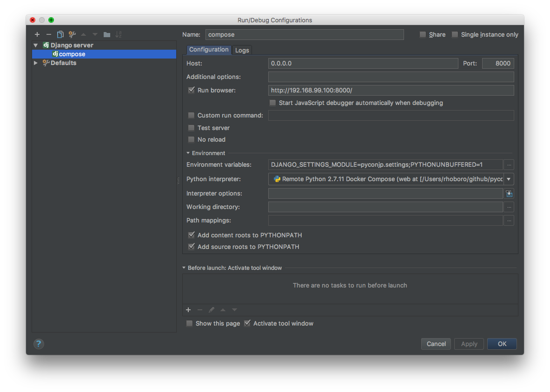
Task: Edit before launch task with pencil
Action: (212, 310)
